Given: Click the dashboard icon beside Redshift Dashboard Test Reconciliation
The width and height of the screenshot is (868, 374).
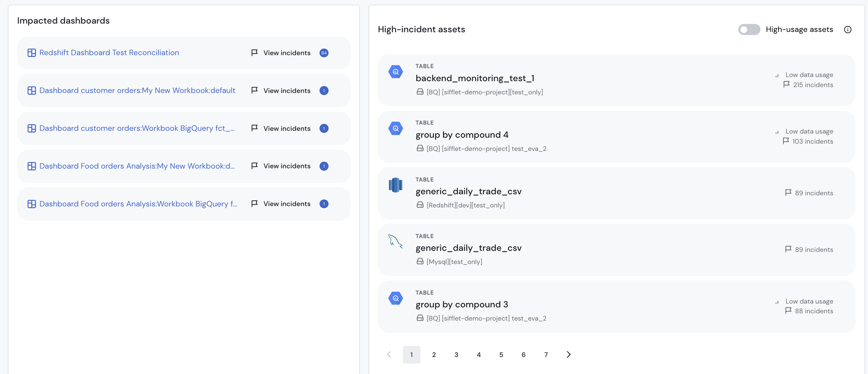Looking at the screenshot, I should (x=32, y=53).
